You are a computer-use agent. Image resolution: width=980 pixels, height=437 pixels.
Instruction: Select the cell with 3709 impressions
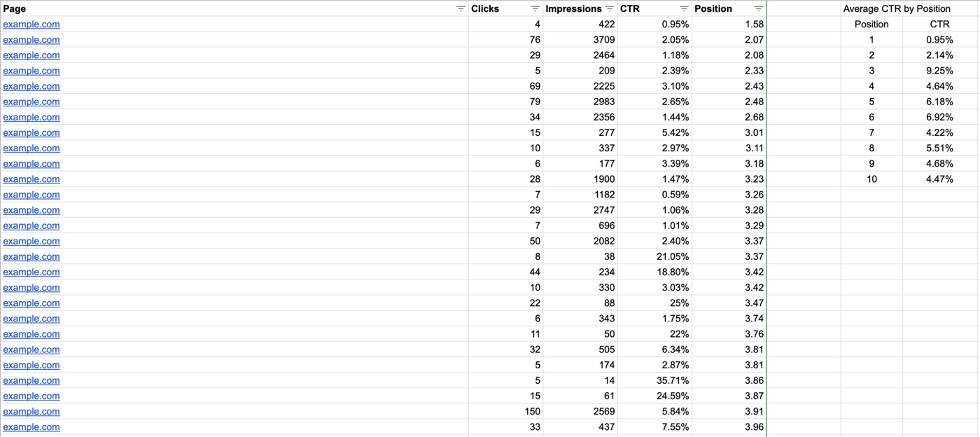pos(580,40)
